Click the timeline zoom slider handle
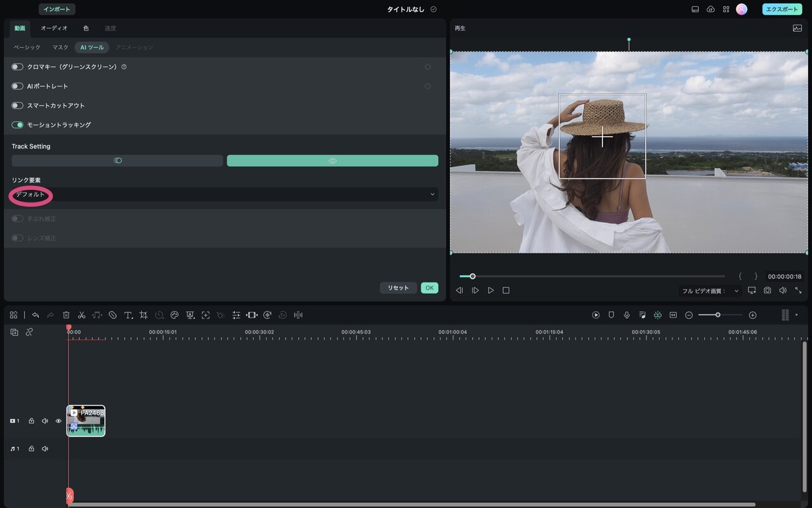The image size is (812, 508). tap(717, 315)
